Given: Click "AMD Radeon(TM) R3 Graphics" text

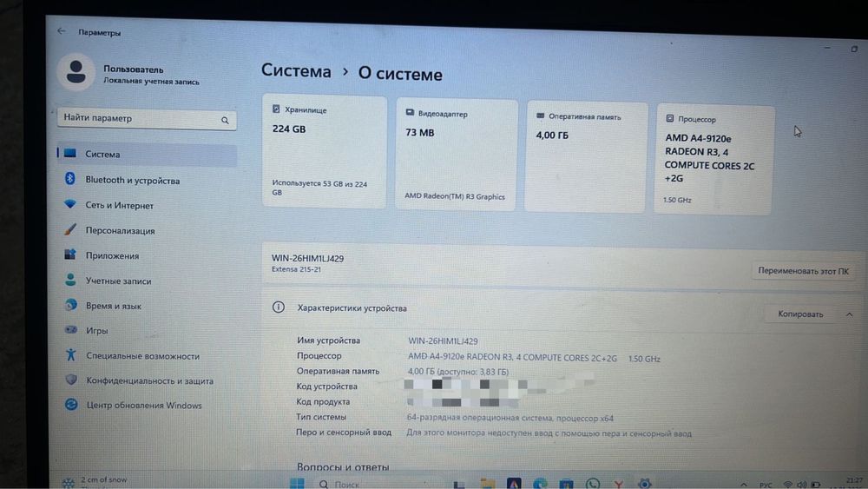Looking at the screenshot, I should (455, 196).
